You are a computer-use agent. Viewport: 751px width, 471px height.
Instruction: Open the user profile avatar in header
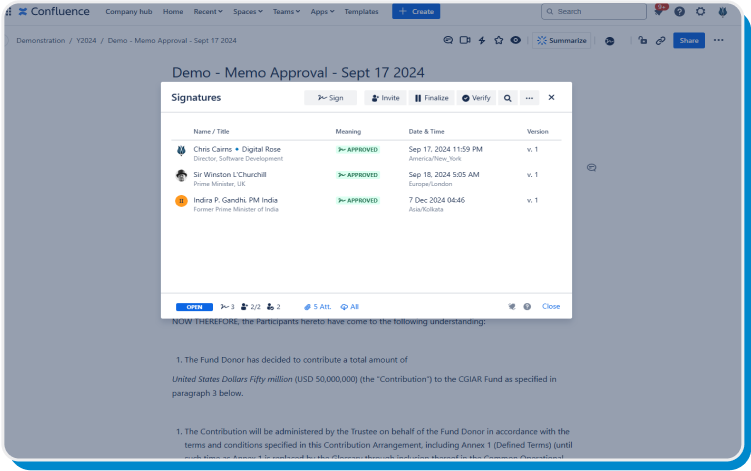click(723, 11)
